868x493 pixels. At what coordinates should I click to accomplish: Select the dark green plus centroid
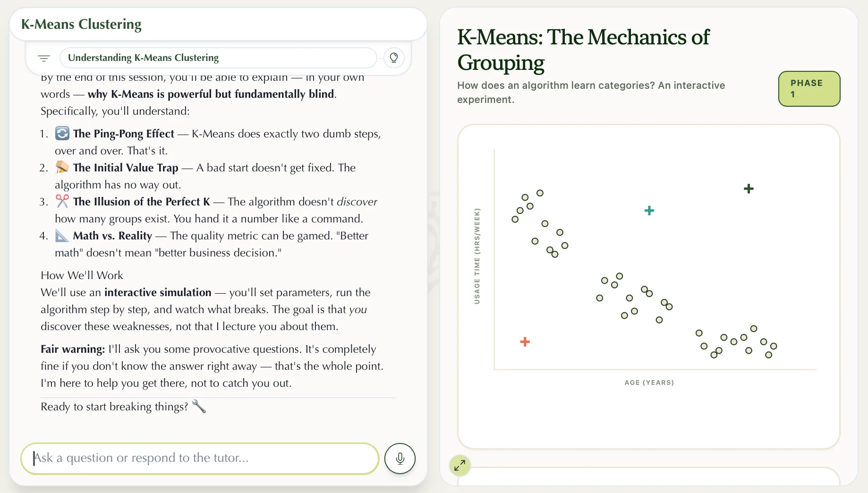click(x=749, y=189)
